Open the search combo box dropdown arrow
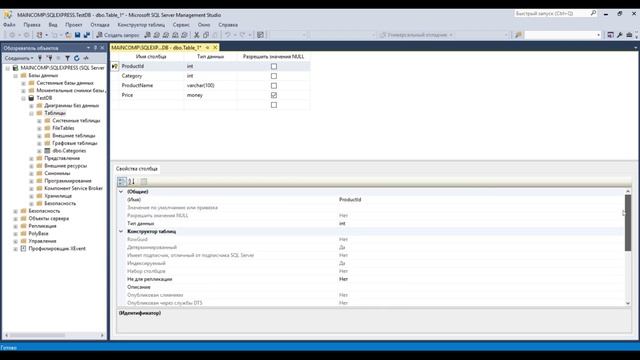The image size is (640, 360). coord(598,35)
